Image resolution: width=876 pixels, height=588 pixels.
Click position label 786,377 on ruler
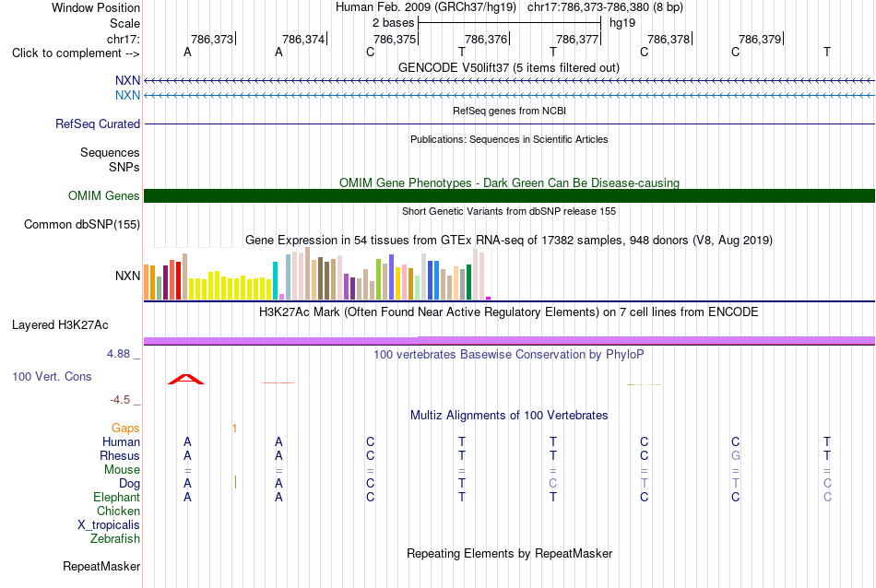pos(577,39)
